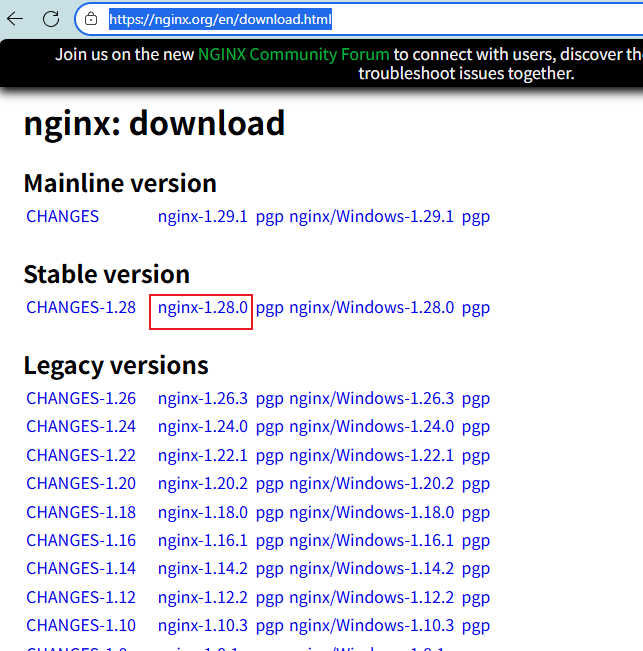Download nginx/Windows-1.29.1
Image resolution: width=643 pixels, height=651 pixels.
click(372, 216)
